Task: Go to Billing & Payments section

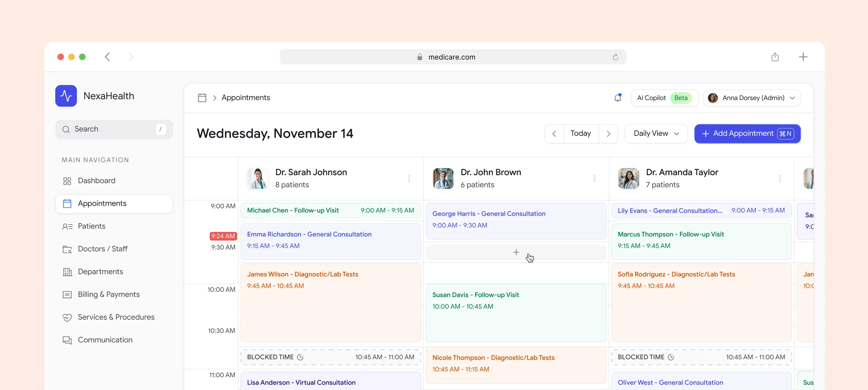Action: tap(108, 295)
